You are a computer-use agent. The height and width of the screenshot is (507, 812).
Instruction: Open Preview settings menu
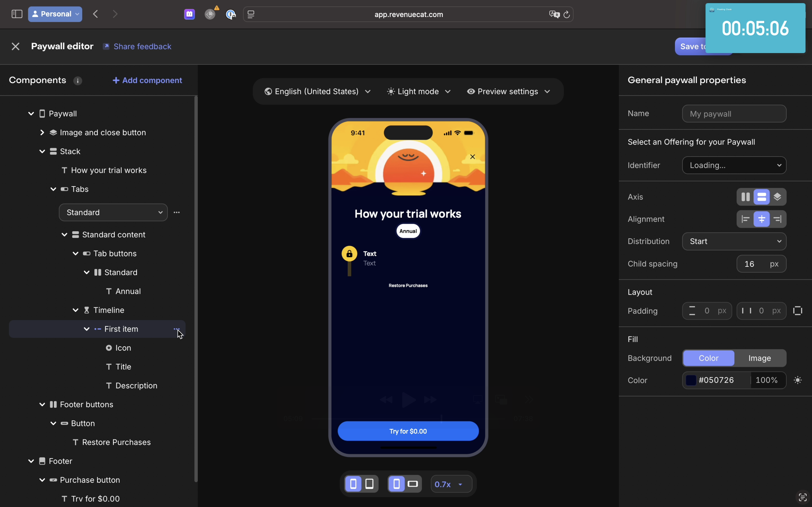[x=508, y=91]
